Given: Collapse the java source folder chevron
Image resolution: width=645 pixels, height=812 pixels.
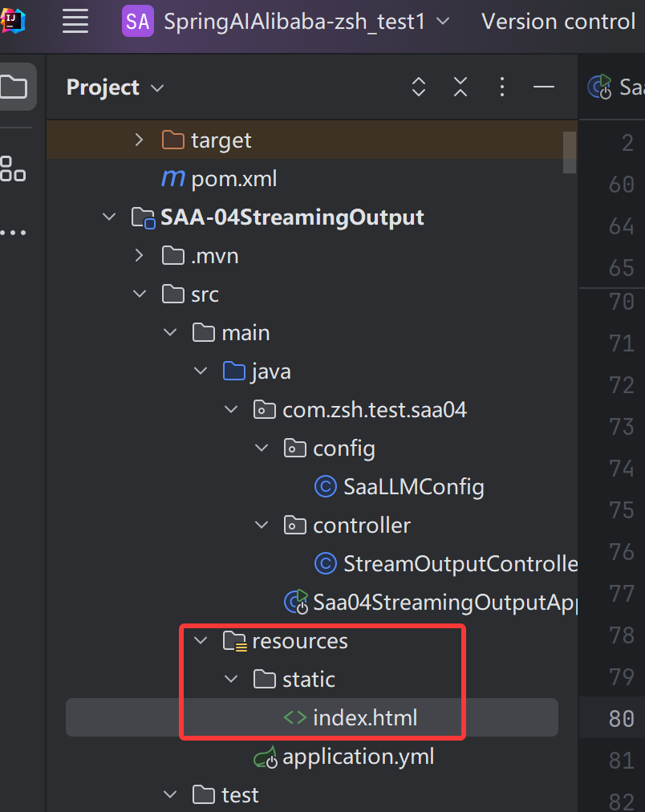Looking at the screenshot, I should coord(201,371).
